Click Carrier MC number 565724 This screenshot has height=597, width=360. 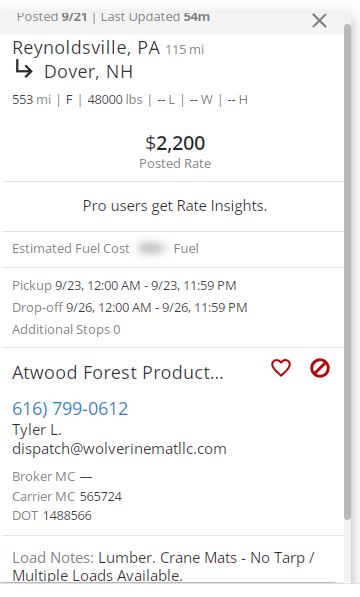point(101,496)
